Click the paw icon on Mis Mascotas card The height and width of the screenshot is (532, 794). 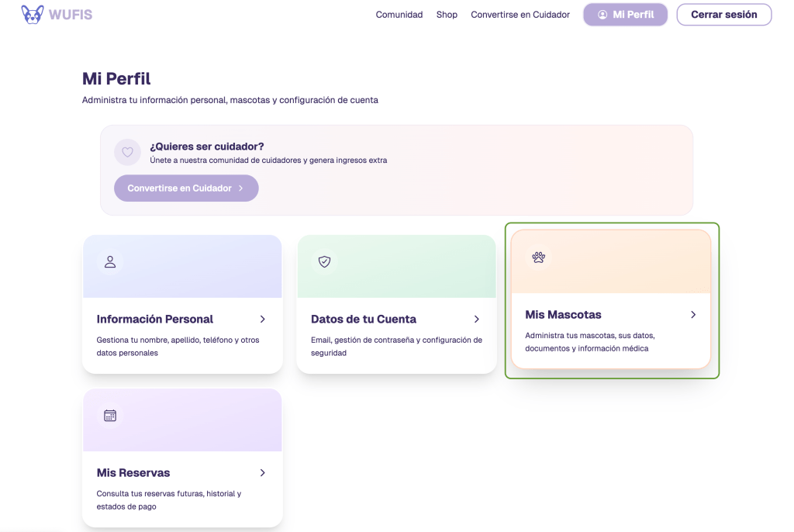coord(539,257)
